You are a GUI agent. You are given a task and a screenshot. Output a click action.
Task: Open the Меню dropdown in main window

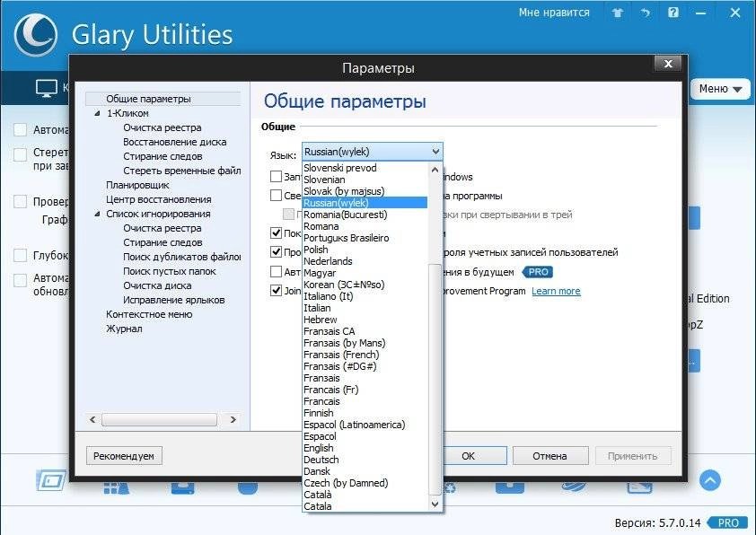tap(720, 89)
